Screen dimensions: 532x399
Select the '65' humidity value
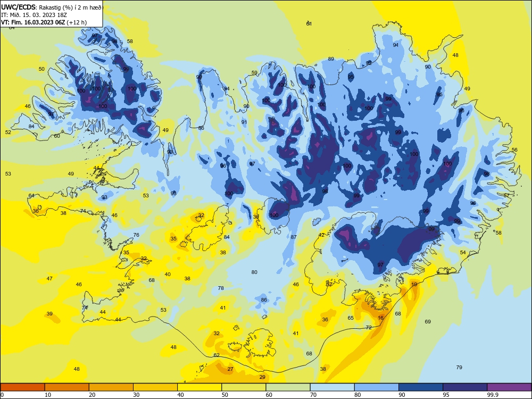click(x=351, y=318)
